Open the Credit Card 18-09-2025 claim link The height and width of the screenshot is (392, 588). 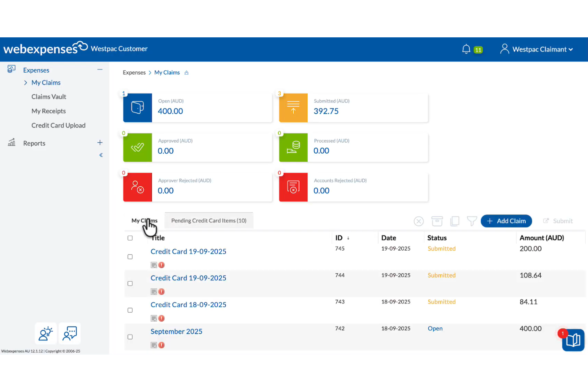[x=188, y=304]
